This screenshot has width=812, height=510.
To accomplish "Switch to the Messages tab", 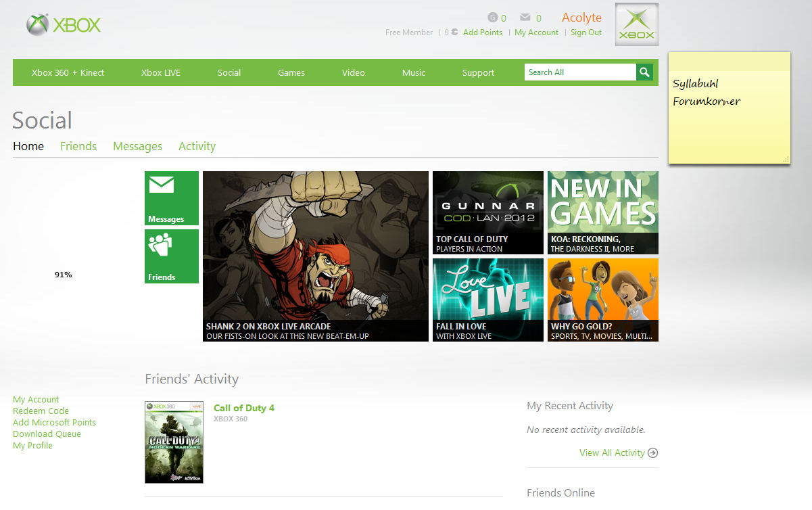I will coord(138,146).
